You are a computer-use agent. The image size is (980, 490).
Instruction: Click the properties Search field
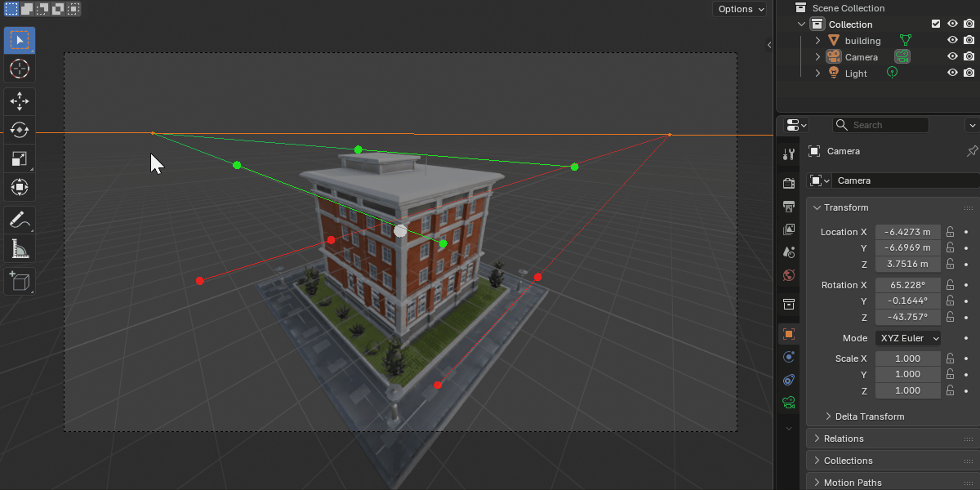[x=887, y=125]
